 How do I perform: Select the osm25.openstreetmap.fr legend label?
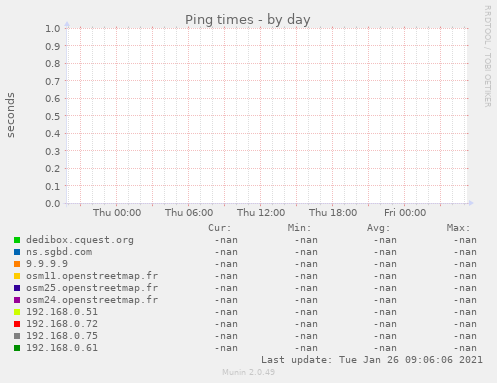92,288
